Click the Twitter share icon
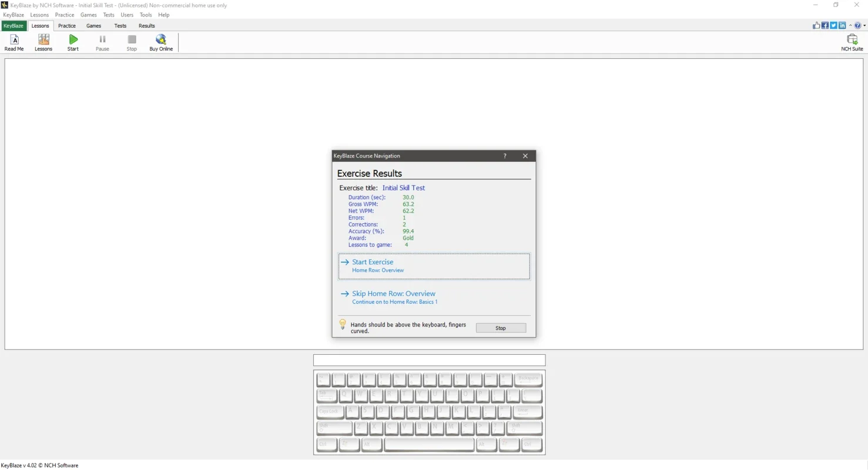The height and width of the screenshot is (470, 868). [833, 25]
